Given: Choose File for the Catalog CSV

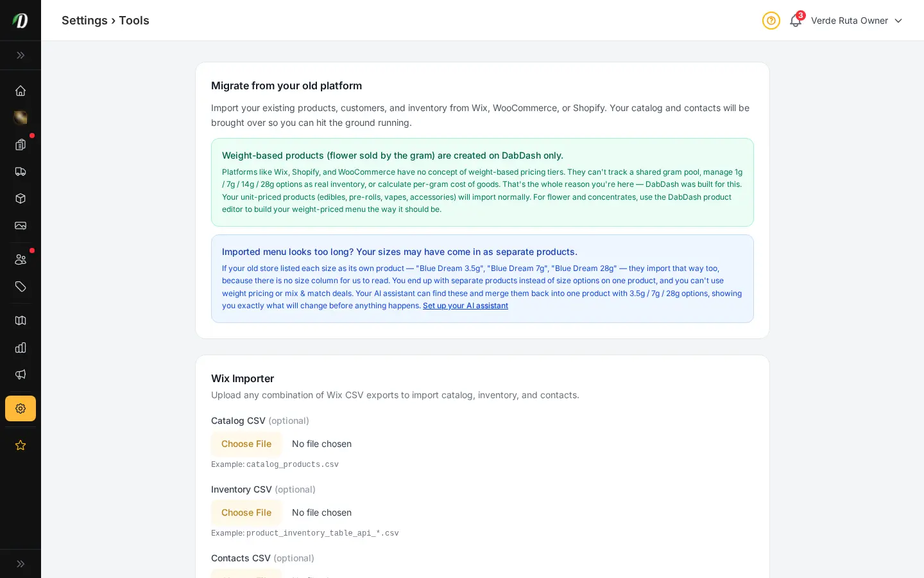Looking at the screenshot, I should pyautogui.click(x=246, y=444).
